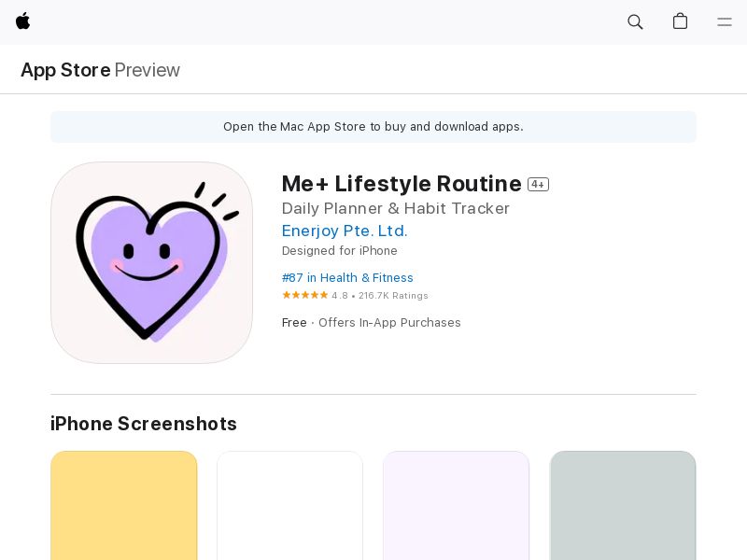This screenshot has height=560, width=747.
Task: Click the orange five-star rating
Action: 305,295
